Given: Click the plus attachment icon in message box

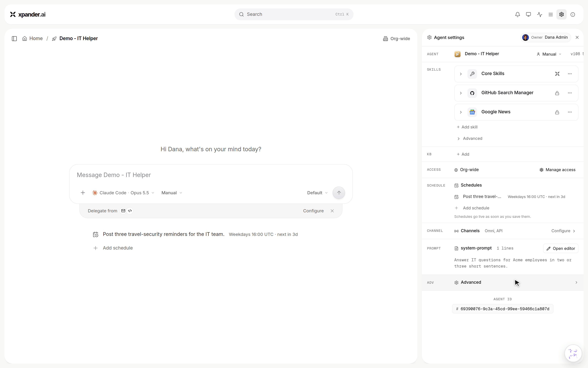Looking at the screenshot, I should (83, 193).
